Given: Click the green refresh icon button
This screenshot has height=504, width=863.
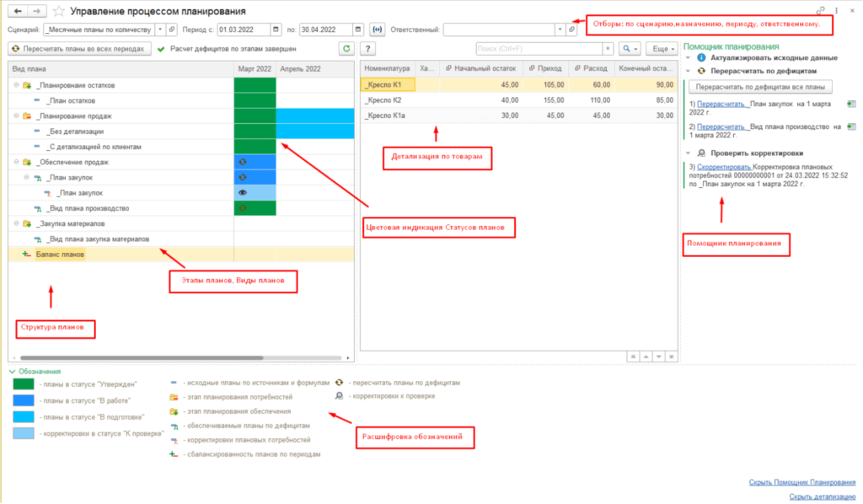Looking at the screenshot, I should 345,49.
